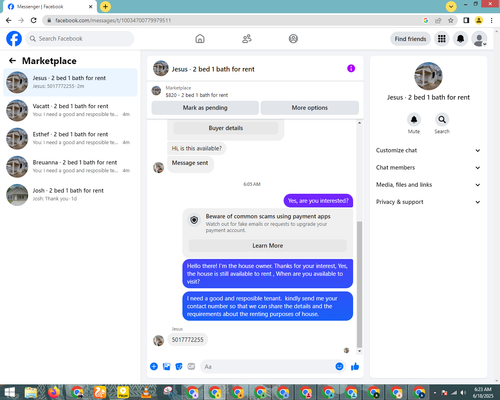This screenshot has height=400, width=500.
Task: Launch Firefox from taskbar
Action: tap(54, 392)
